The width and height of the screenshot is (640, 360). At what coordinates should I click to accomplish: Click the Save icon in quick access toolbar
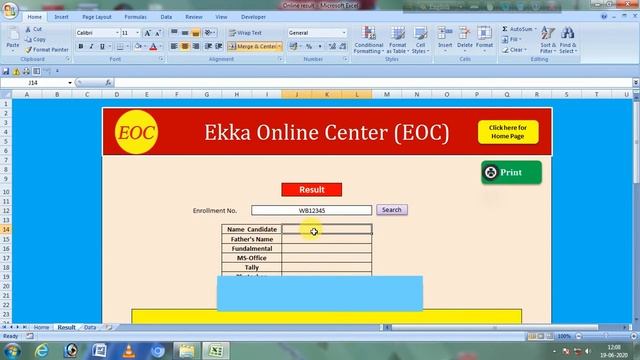[6, 71]
